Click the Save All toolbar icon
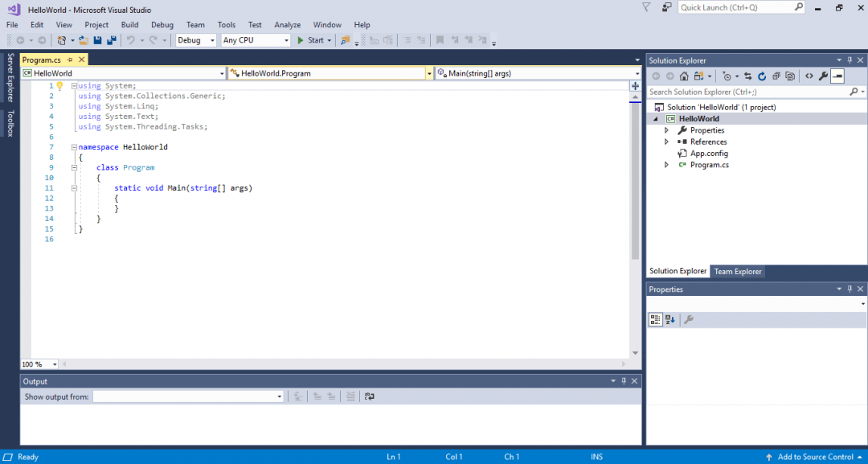Viewport: 868px width, 464px height. tap(110, 39)
